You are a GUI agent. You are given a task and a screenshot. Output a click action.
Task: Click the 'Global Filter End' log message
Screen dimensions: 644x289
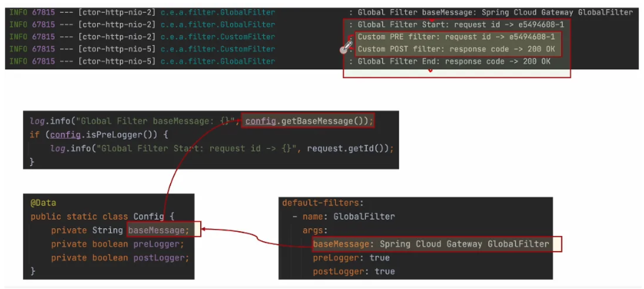click(454, 62)
